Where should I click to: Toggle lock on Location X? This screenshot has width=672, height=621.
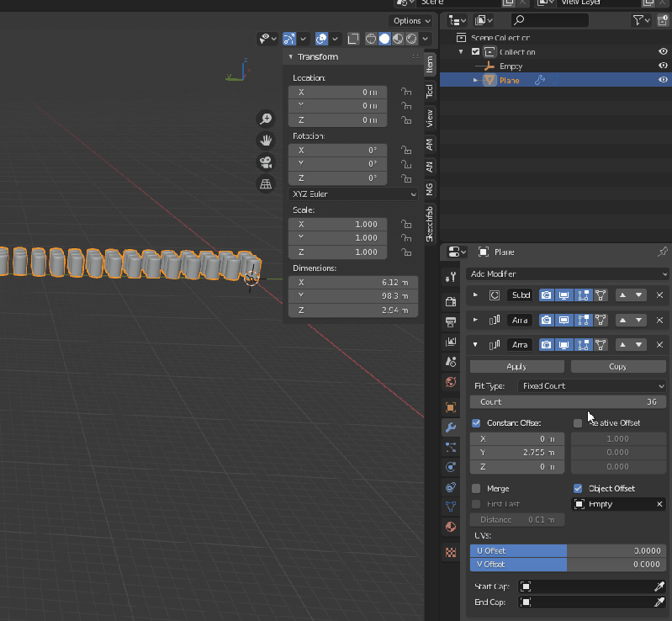pyautogui.click(x=406, y=93)
